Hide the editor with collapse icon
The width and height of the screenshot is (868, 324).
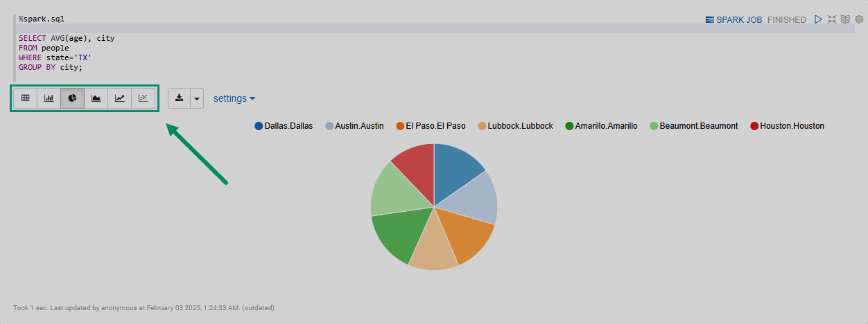[832, 19]
